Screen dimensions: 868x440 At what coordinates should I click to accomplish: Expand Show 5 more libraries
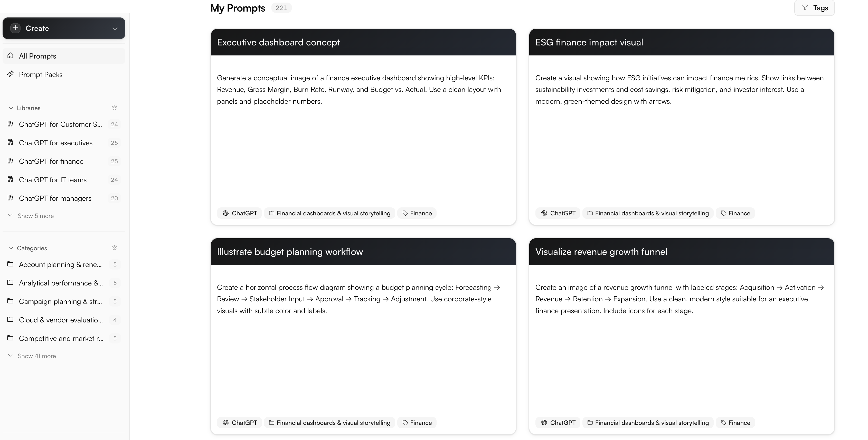click(x=35, y=216)
